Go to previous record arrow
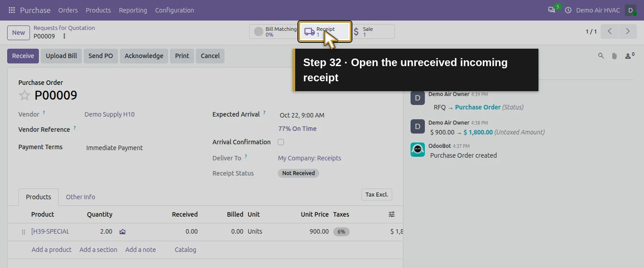This screenshot has width=644, height=268. point(610,31)
